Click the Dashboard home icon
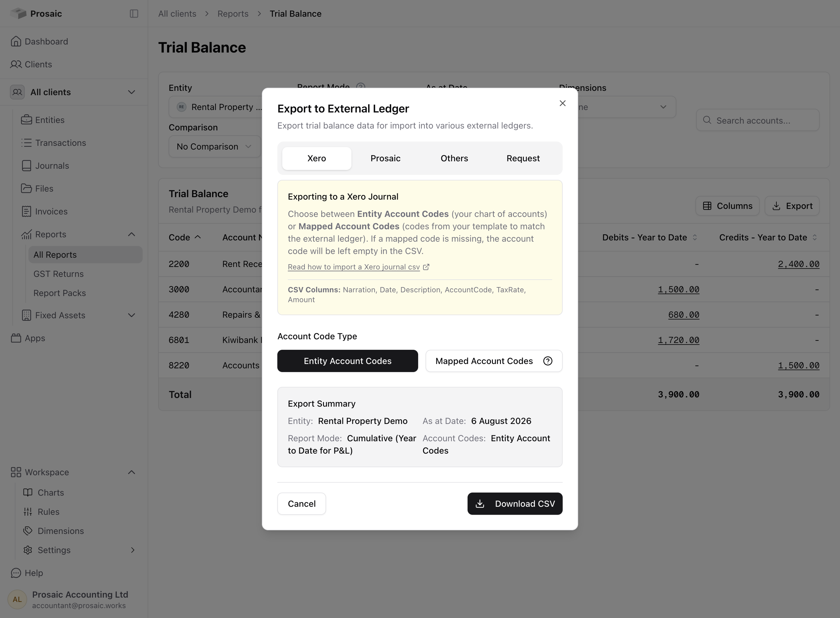 [x=16, y=41]
